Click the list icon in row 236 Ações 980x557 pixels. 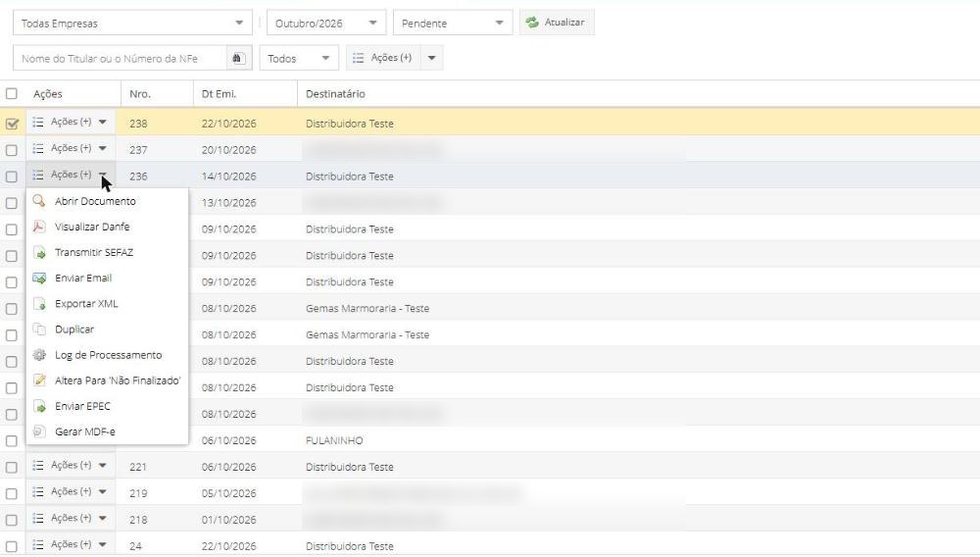[x=38, y=175]
